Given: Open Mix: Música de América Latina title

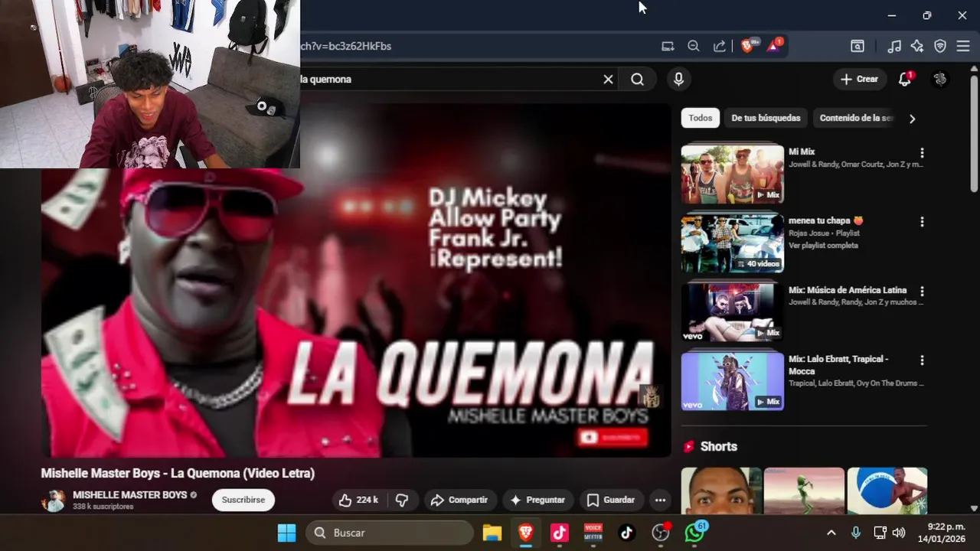Looking at the screenshot, I should tap(848, 290).
